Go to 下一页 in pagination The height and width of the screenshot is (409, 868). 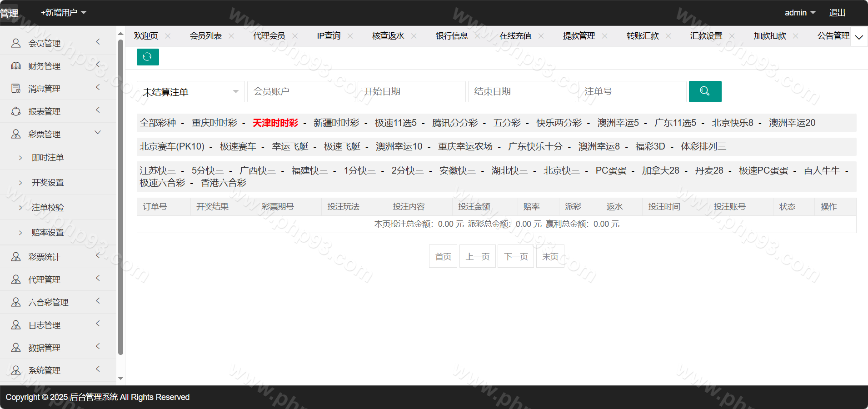click(516, 256)
